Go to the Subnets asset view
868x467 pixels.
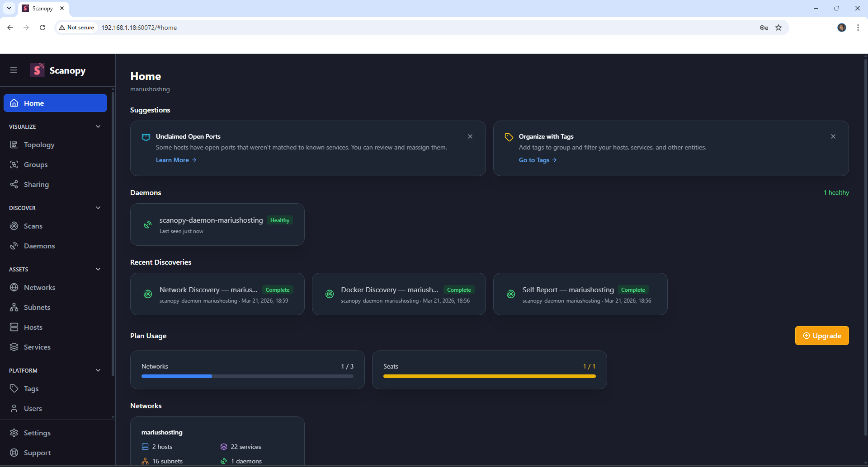point(37,307)
